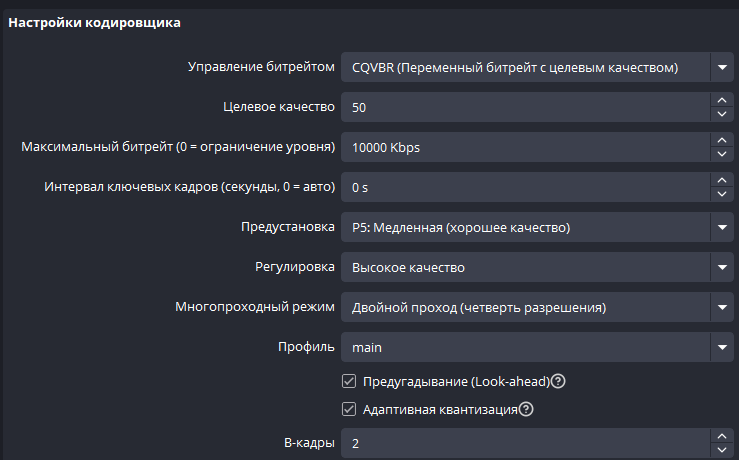This screenshot has width=739, height=460.
Task: Open the Регулировка tuning dropdown
Action: (723, 268)
